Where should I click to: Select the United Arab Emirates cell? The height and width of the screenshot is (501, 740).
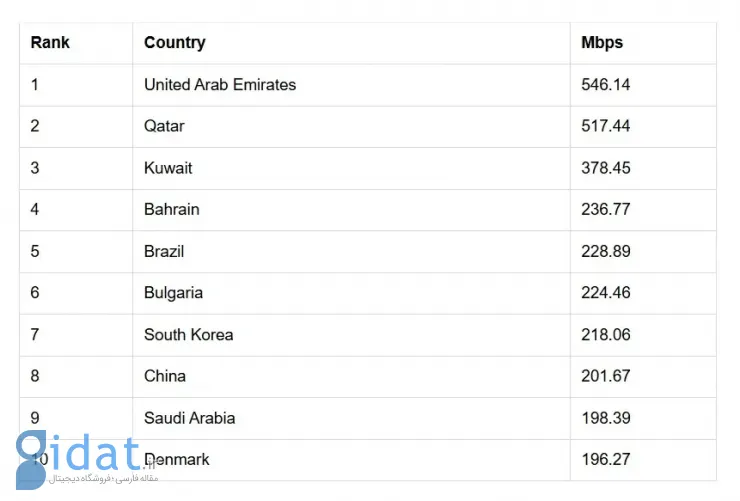tap(220, 85)
